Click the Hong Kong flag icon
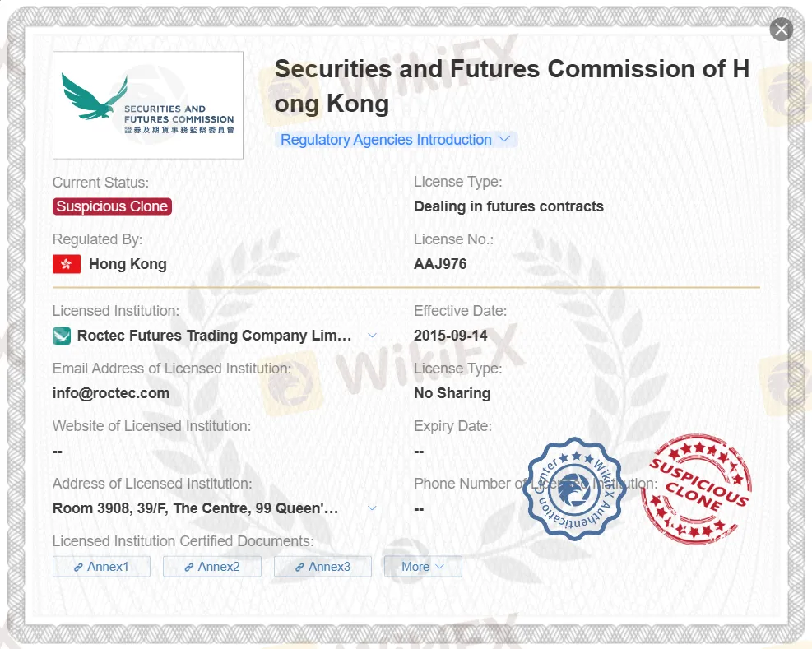 pyautogui.click(x=67, y=264)
